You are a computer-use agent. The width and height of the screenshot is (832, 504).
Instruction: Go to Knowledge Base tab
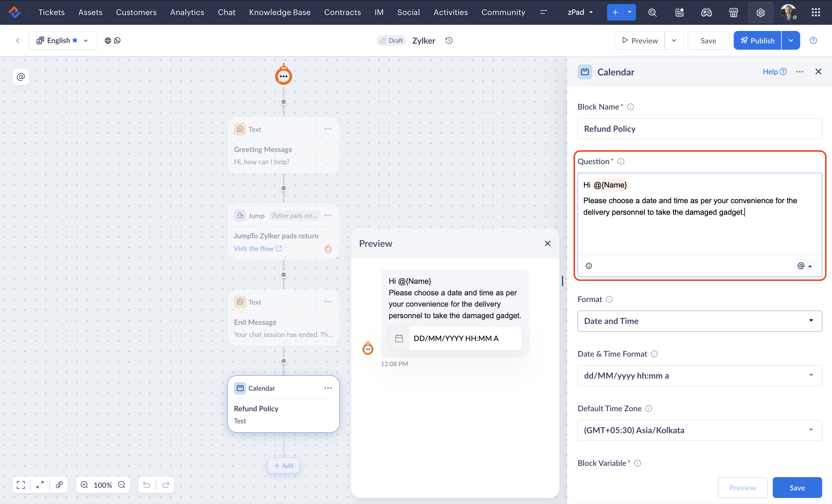click(x=280, y=12)
